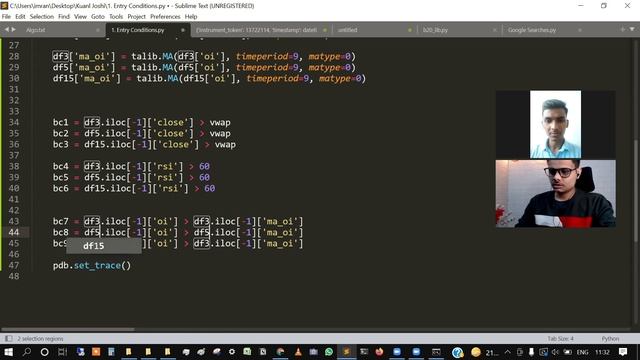Viewport: 640px width, 360px height.
Task: Open the Edit menu
Action: (x=20, y=17)
